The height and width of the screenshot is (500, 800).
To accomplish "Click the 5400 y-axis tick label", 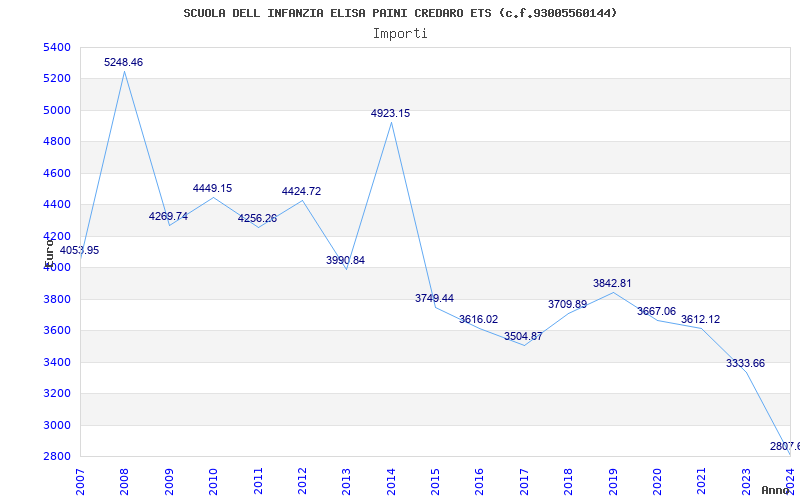I will pos(58,47).
